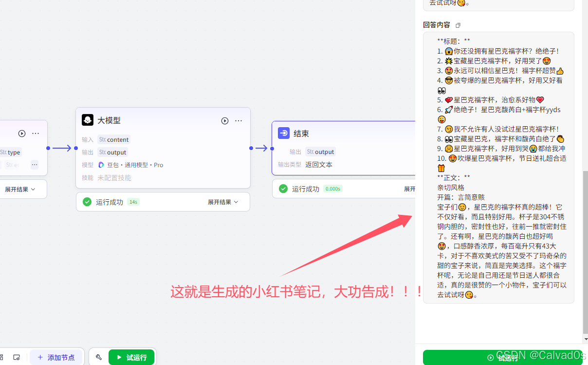The width and height of the screenshot is (588, 365).
Task: Click the 大模型 node icon
Action: tap(88, 120)
